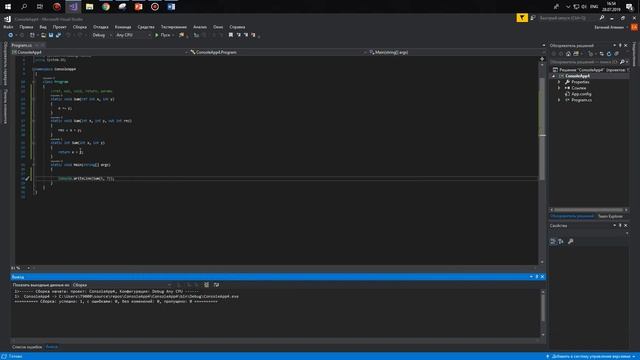Open the Справка menu

237,27
